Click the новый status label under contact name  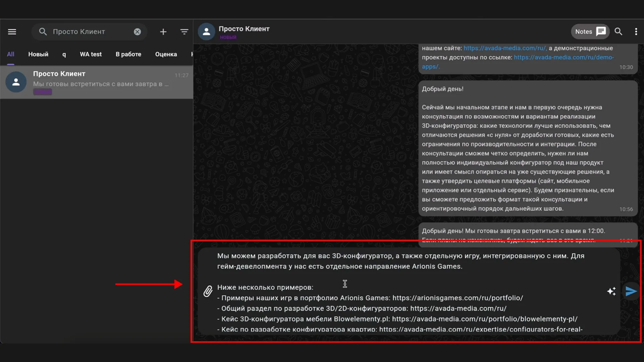click(x=228, y=37)
